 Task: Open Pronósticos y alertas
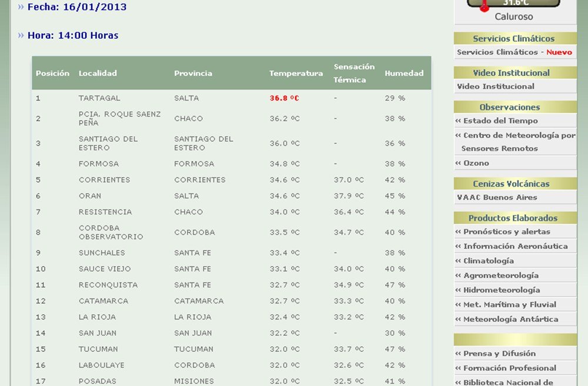506,232
